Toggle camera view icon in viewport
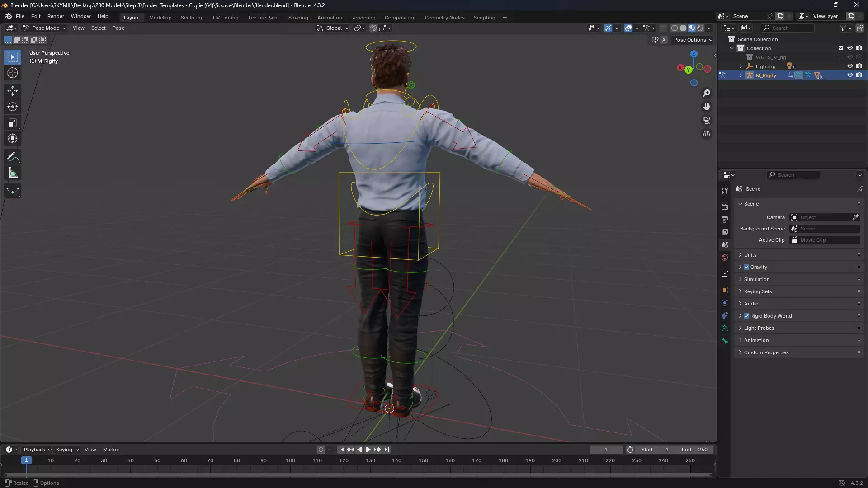 [707, 120]
